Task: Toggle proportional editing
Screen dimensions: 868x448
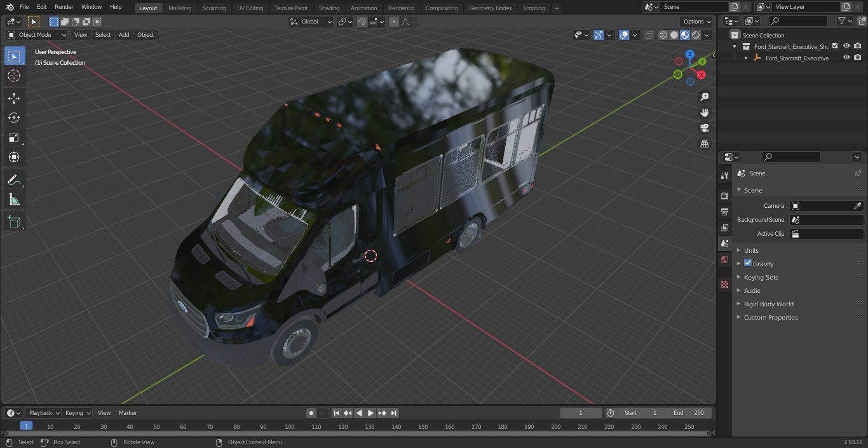Action: pyautogui.click(x=394, y=22)
